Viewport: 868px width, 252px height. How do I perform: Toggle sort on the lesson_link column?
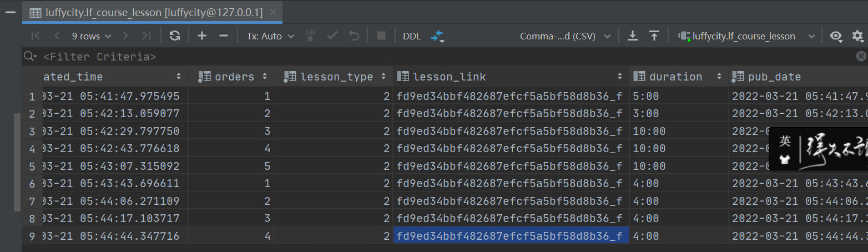coord(620,77)
